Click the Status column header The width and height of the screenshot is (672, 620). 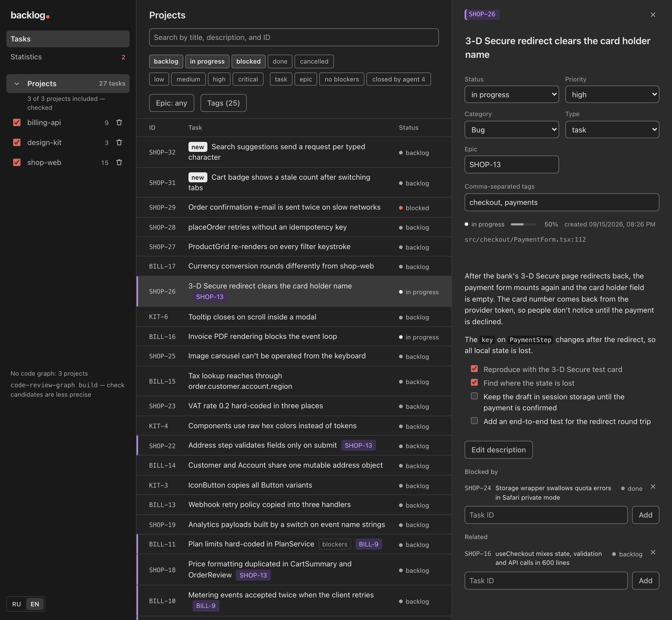coord(408,127)
